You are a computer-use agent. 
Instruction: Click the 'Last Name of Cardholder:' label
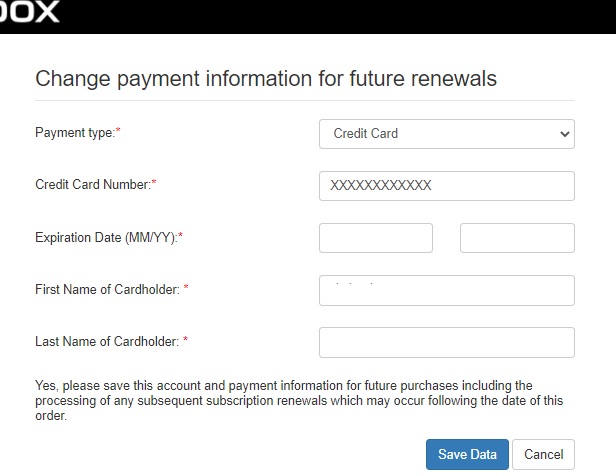(107, 341)
